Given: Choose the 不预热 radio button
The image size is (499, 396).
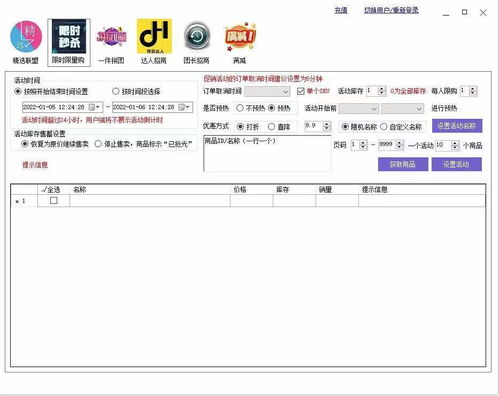Looking at the screenshot, I should tap(240, 108).
